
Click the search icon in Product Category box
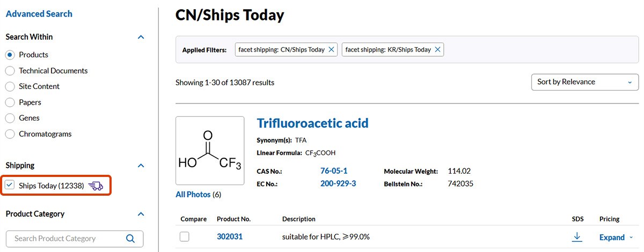click(130, 239)
